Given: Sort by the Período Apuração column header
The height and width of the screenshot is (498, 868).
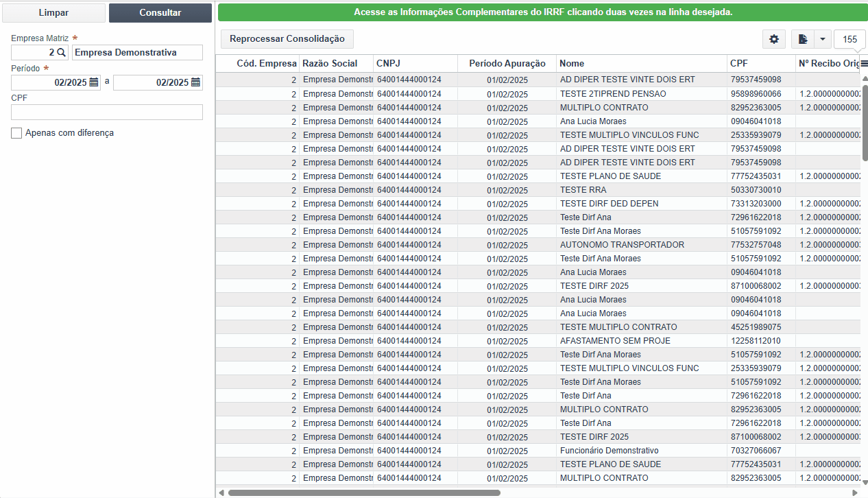Looking at the screenshot, I should click(x=507, y=63).
